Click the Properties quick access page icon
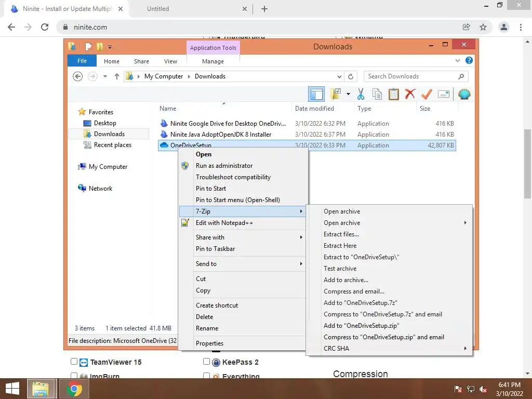 88,46
